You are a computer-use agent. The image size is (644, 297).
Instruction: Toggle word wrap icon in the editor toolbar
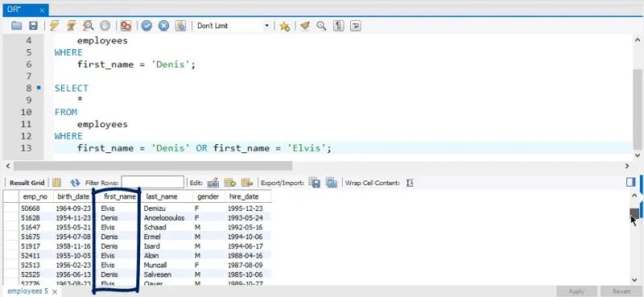pyautogui.click(x=356, y=26)
